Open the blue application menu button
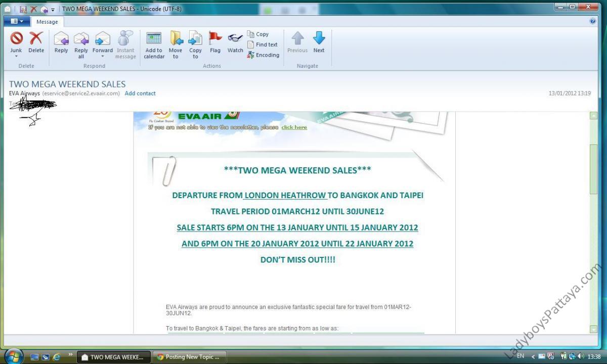The width and height of the screenshot is (607, 364). pyautogui.click(x=17, y=21)
